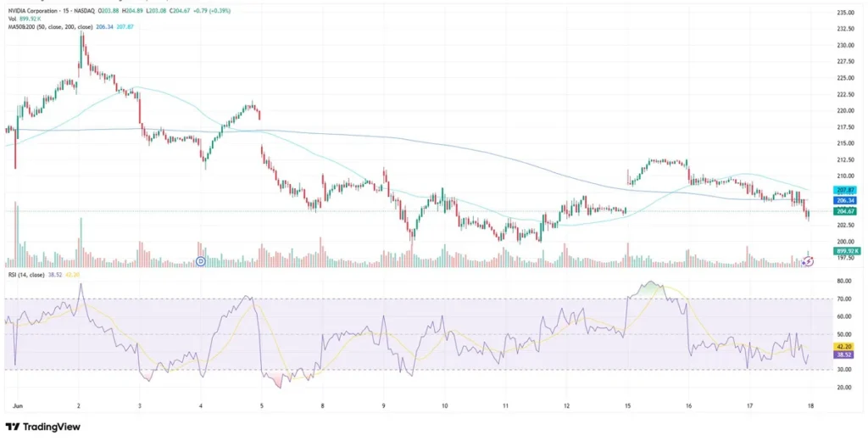Click the date label 15 on time axis
Image resolution: width=868 pixels, height=441 pixels.
pyautogui.click(x=628, y=405)
